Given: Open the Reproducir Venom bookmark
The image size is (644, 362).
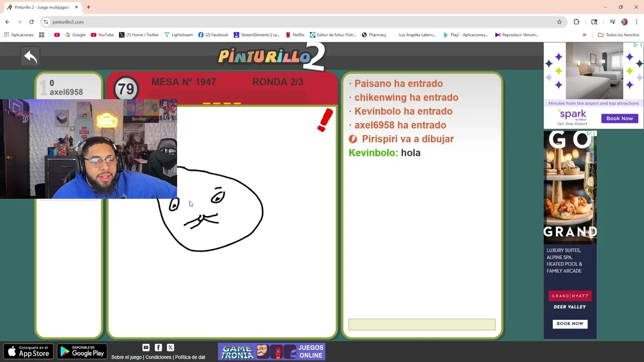Looking at the screenshot, I should pos(517,35).
